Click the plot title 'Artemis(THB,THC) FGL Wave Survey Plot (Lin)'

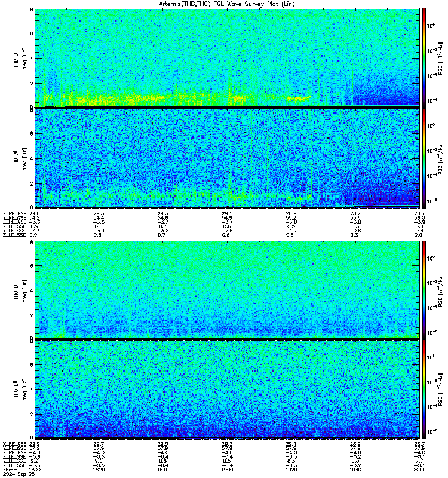click(x=227, y=4)
